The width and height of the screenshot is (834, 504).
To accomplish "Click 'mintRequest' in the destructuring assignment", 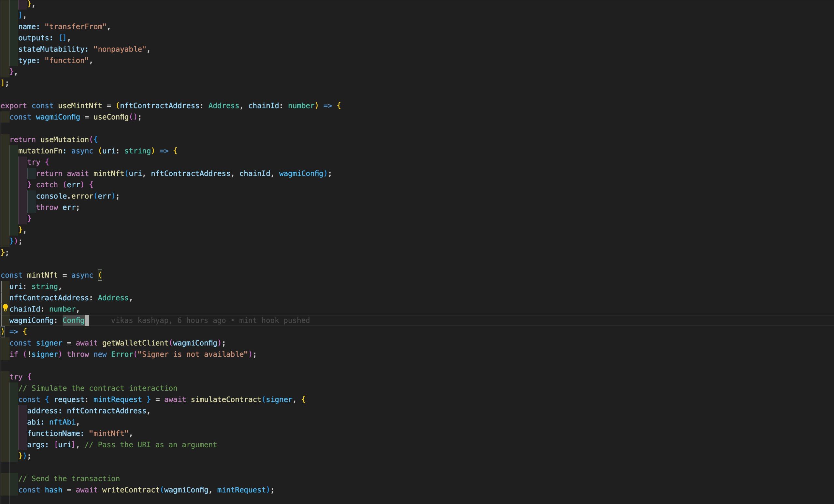I will pos(118,399).
